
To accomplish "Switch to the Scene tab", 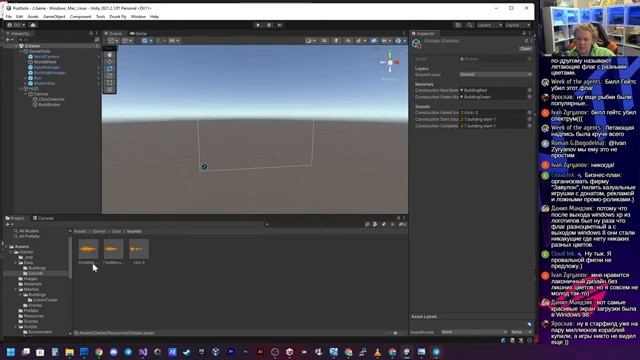I will pyautogui.click(x=113, y=33).
